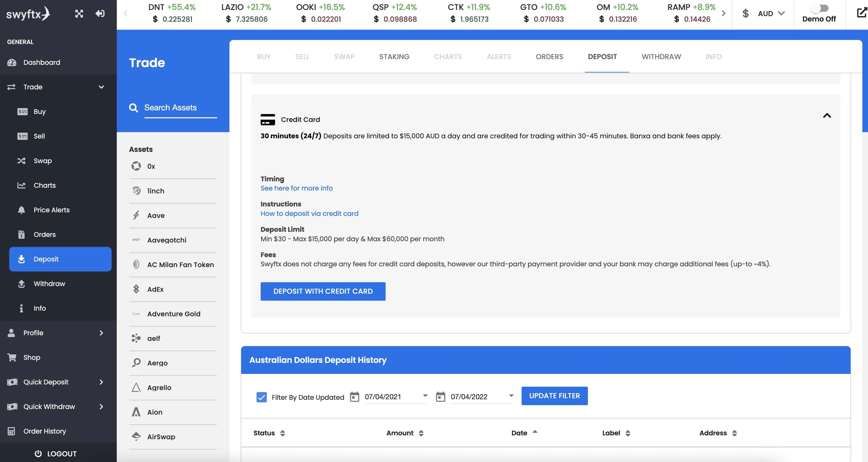Switch to the CHARTS tab
Viewport: 868px width, 462px height.
[x=448, y=57]
